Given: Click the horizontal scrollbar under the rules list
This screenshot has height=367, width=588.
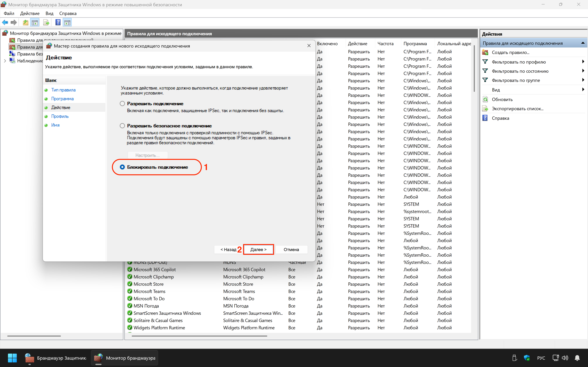Looking at the screenshot, I should tap(199, 336).
